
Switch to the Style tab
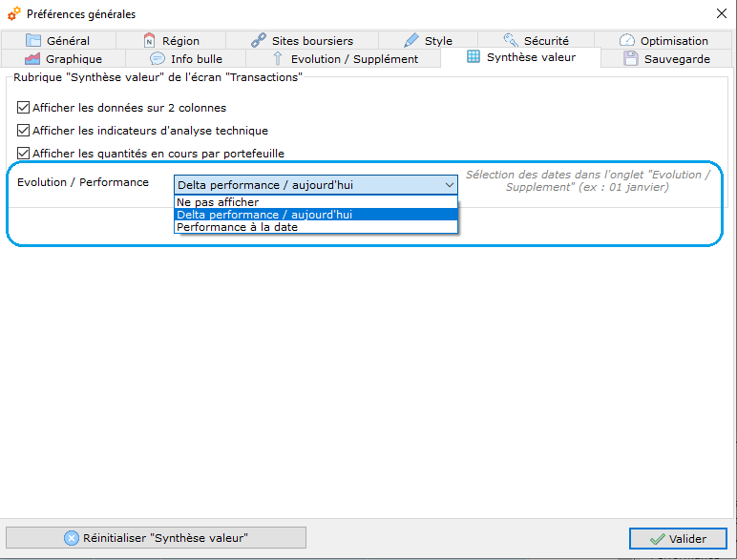(429, 40)
